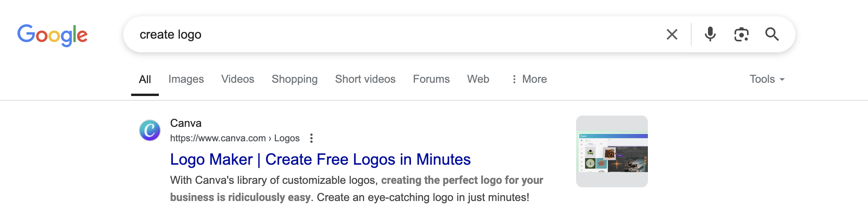Screen dimensions: 868x217
Task: Click the Canva favicon icon
Action: [150, 130]
